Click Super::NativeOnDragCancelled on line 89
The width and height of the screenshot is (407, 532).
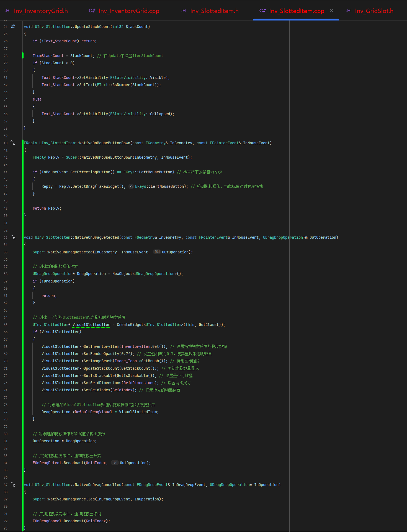(64, 499)
